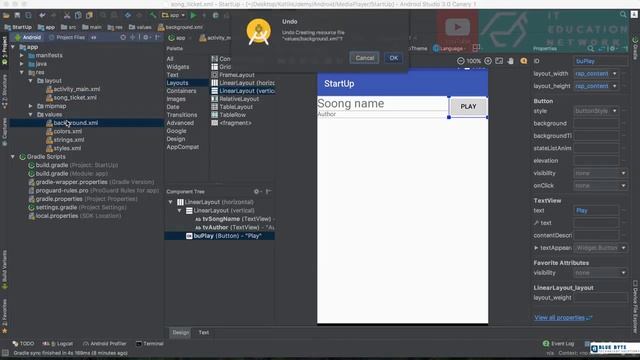Click the Project panel settings gear icon
640x360 pixels.
146,37
